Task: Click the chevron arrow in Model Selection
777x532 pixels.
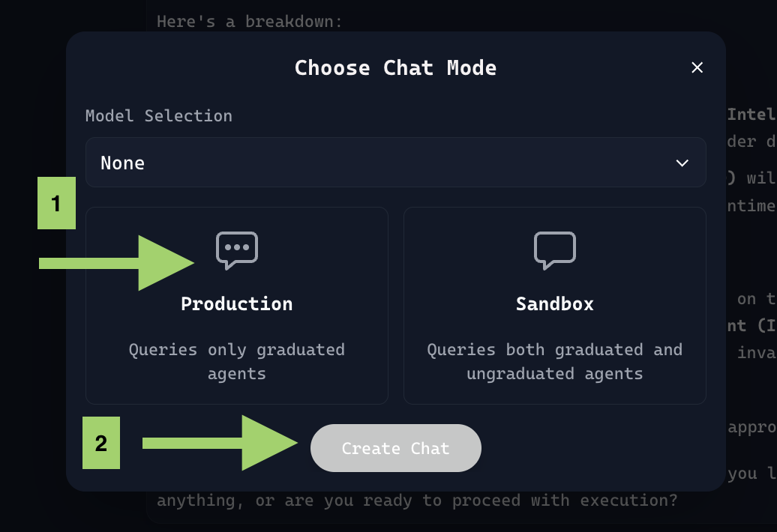Action: coord(682,163)
